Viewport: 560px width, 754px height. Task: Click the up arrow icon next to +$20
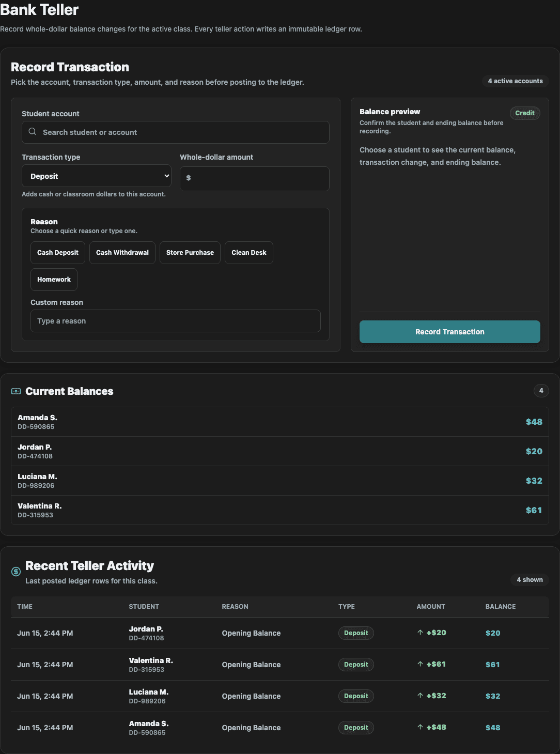(421, 633)
